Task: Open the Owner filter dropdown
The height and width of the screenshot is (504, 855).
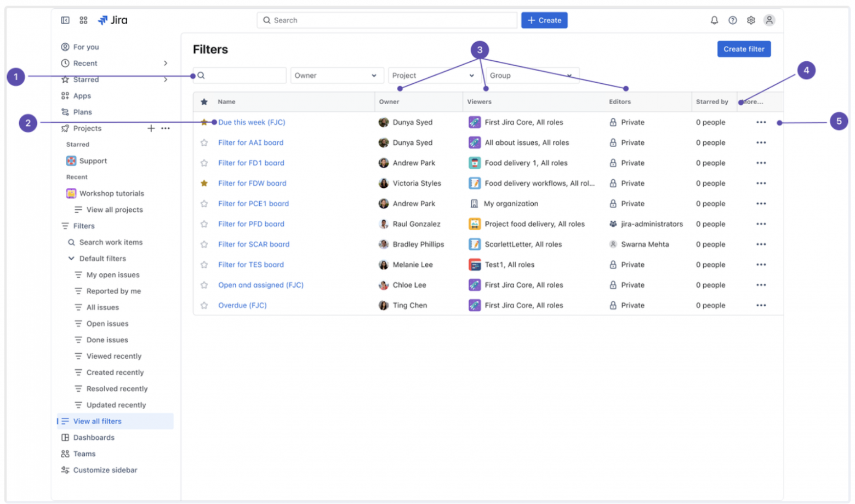Action: coord(336,75)
